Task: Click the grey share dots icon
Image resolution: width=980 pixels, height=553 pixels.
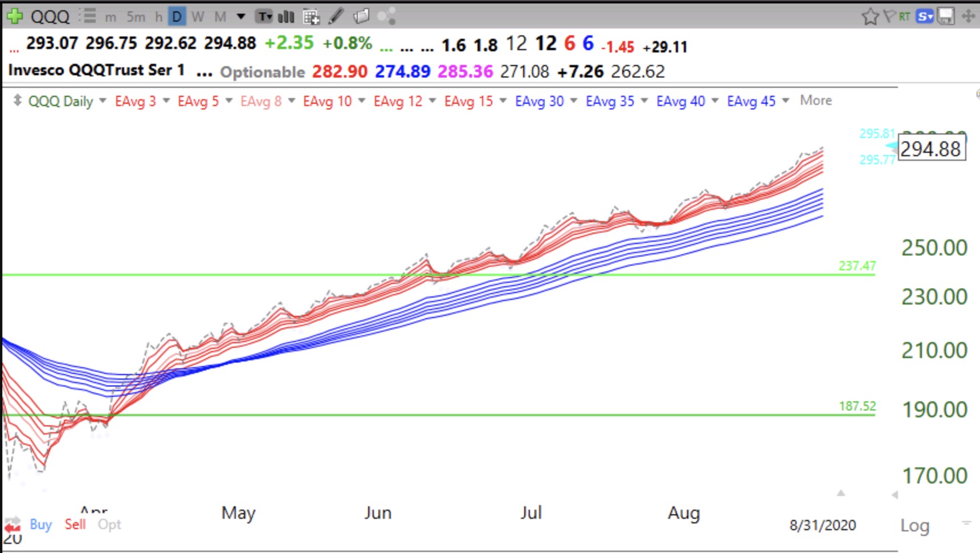Action: point(386,17)
